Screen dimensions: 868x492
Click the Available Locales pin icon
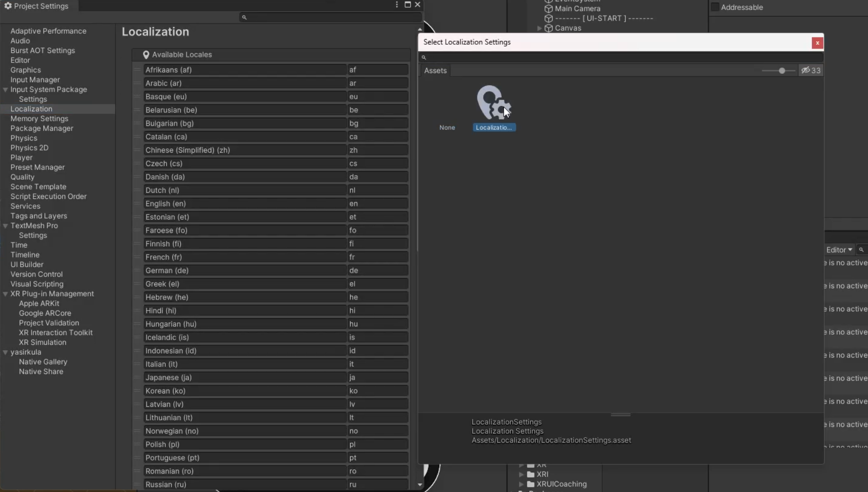146,55
